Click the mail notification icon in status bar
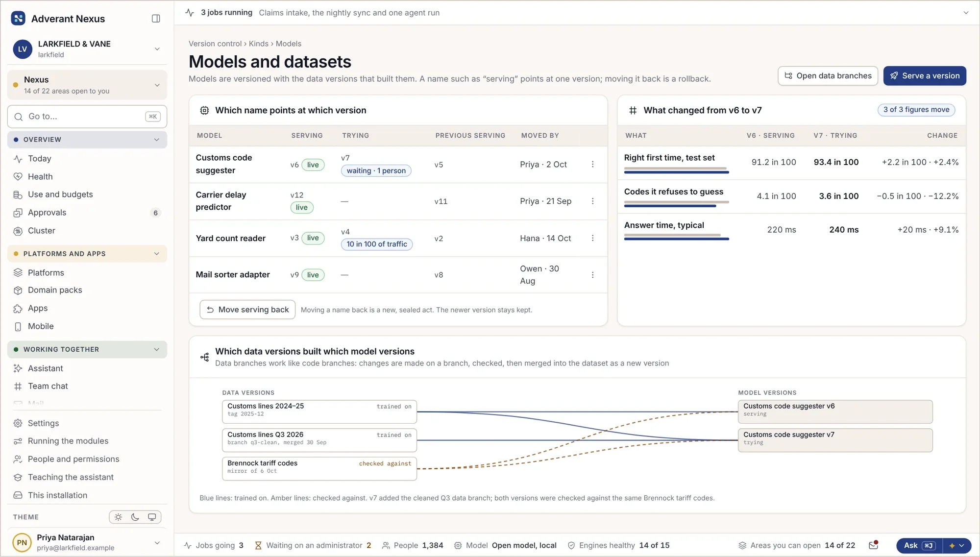 [873, 545]
